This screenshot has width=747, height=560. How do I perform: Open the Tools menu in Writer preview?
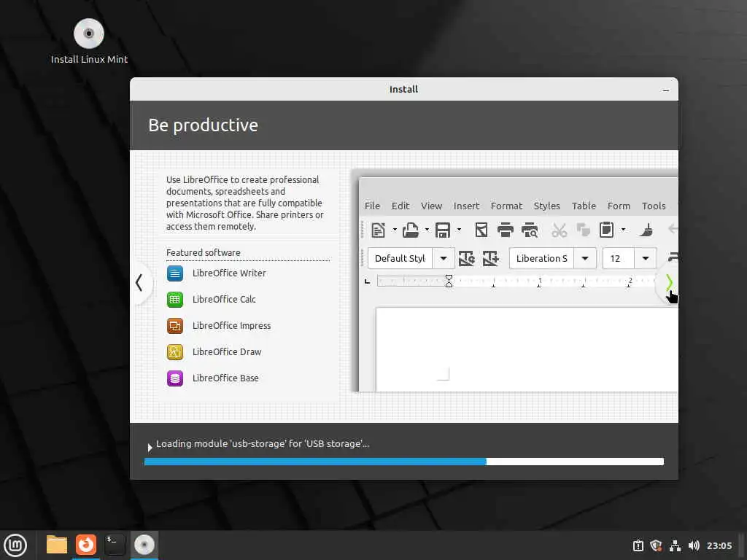tap(654, 206)
